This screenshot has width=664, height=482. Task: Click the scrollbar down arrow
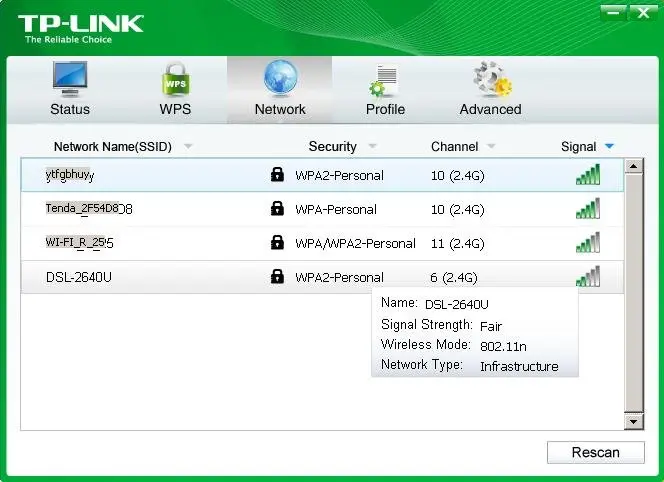click(634, 421)
